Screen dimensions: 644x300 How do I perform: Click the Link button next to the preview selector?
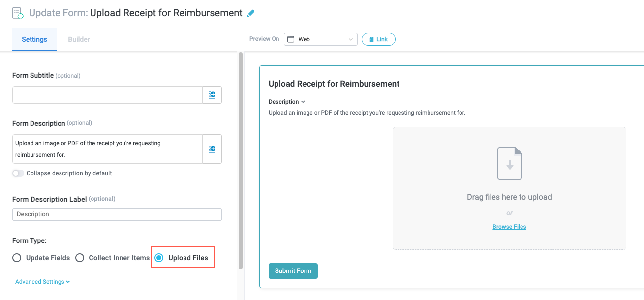click(x=378, y=39)
